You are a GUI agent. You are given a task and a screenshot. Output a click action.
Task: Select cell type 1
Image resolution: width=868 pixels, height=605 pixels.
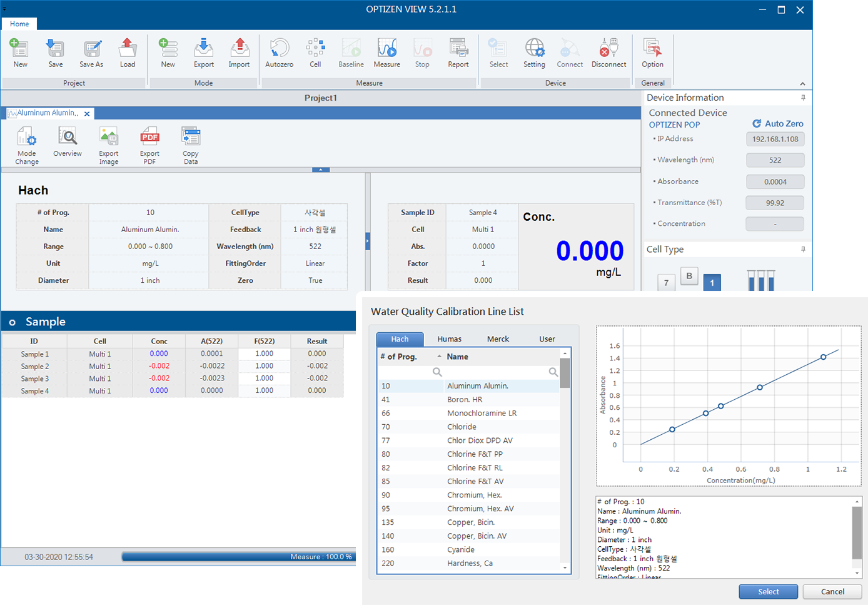712,283
